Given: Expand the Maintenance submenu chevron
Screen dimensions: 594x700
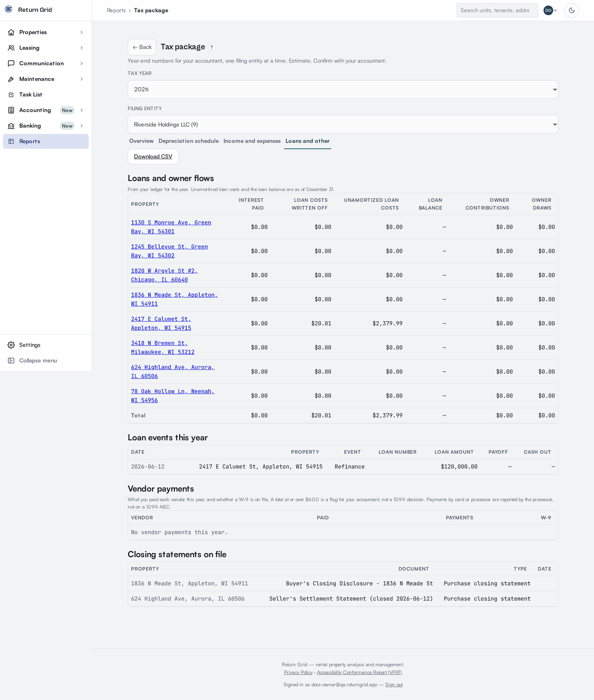Looking at the screenshot, I should [82, 79].
